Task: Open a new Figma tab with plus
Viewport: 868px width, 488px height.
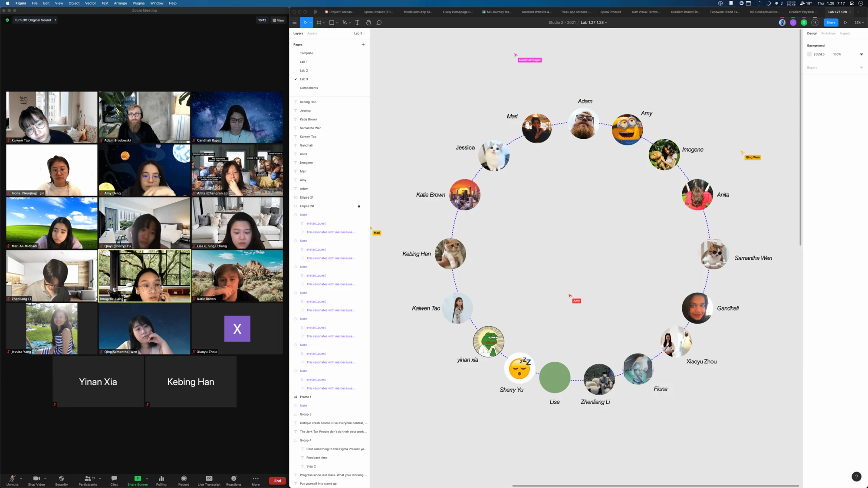Action: pyautogui.click(x=858, y=12)
